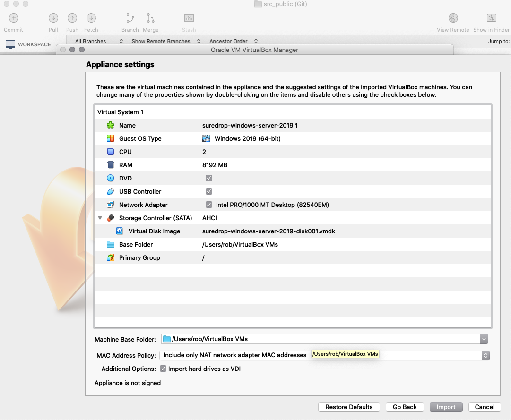Click the Fetch toolbar icon
The height and width of the screenshot is (420, 511).
pyautogui.click(x=91, y=18)
